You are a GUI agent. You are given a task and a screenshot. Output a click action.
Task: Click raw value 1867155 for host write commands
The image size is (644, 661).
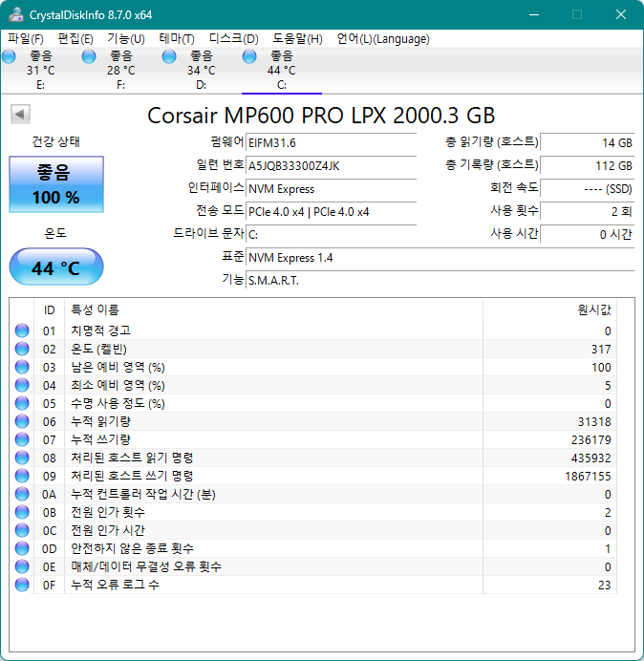pyautogui.click(x=588, y=476)
